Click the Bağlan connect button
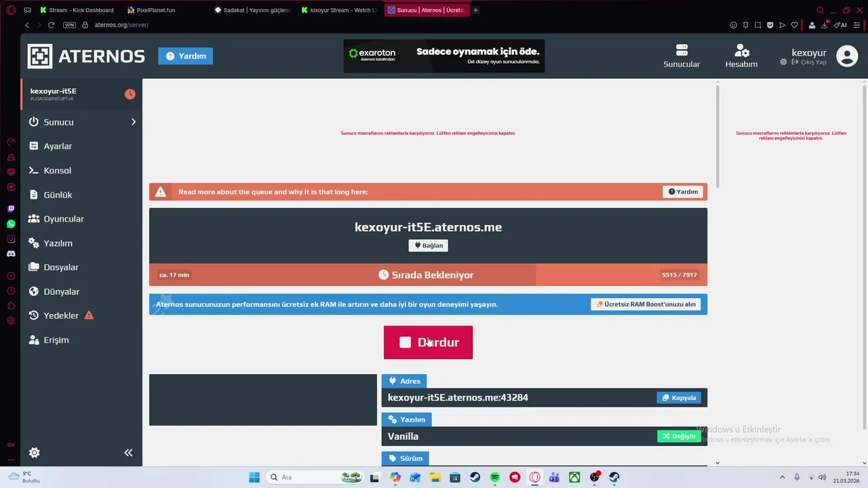 coord(428,245)
